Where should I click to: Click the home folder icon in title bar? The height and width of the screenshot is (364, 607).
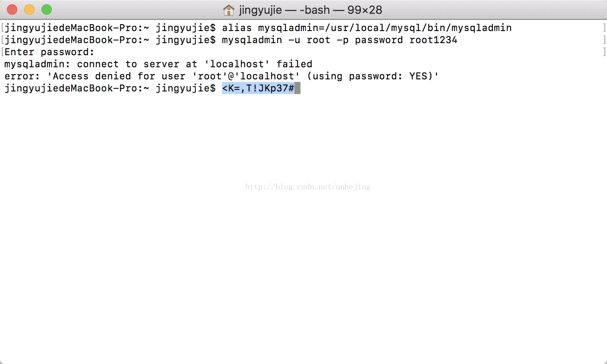[228, 9]
